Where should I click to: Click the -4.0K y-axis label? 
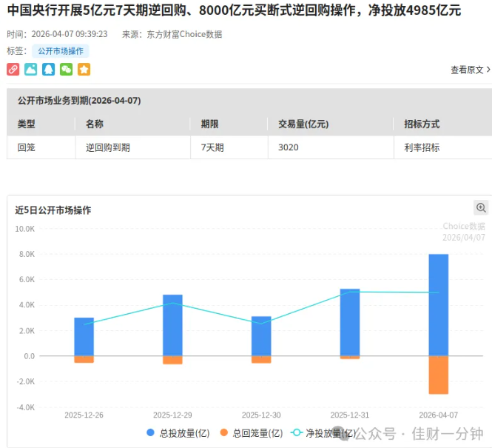tap(26, 407)
